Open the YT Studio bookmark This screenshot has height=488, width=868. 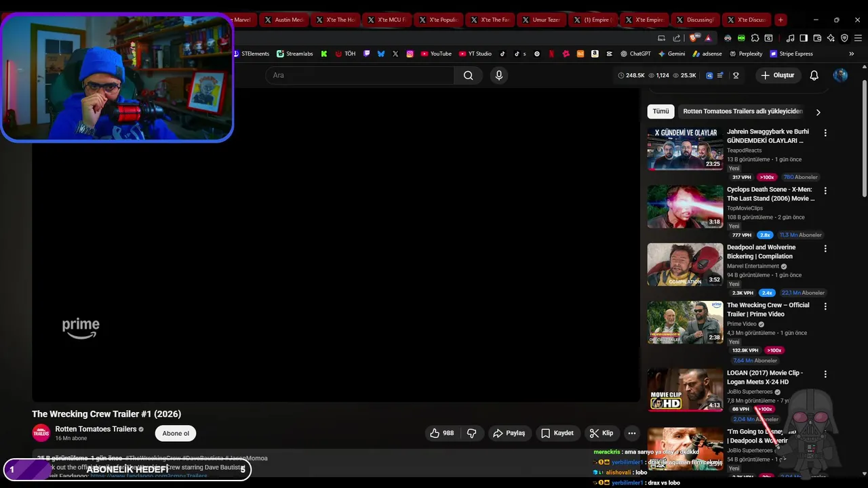pos(475,54)
